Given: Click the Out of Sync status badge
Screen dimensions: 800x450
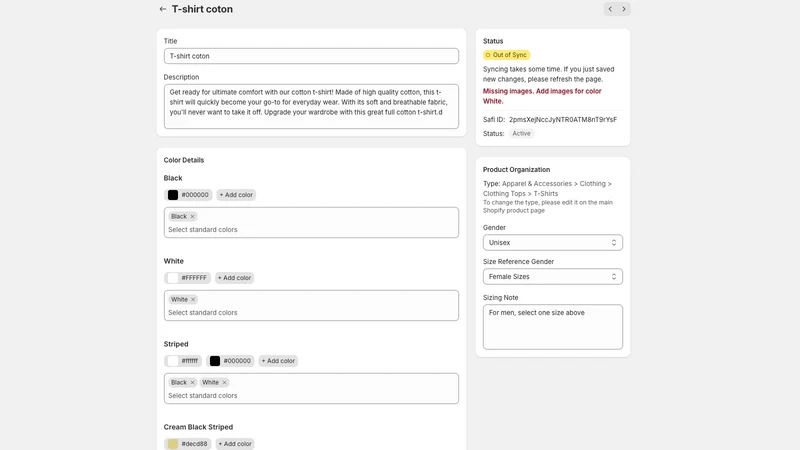Looking at the screenshot, I should 506,55.
